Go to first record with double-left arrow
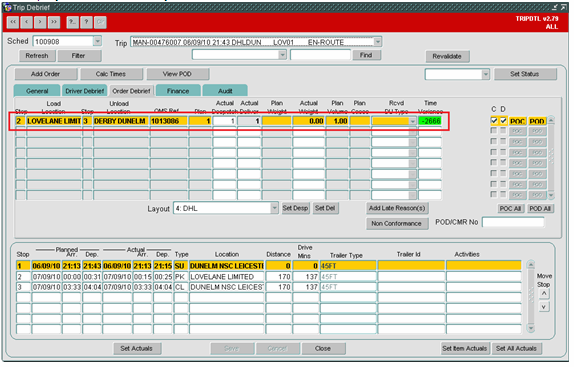This screenshot has height=367, width=574. tap(13, 22)
